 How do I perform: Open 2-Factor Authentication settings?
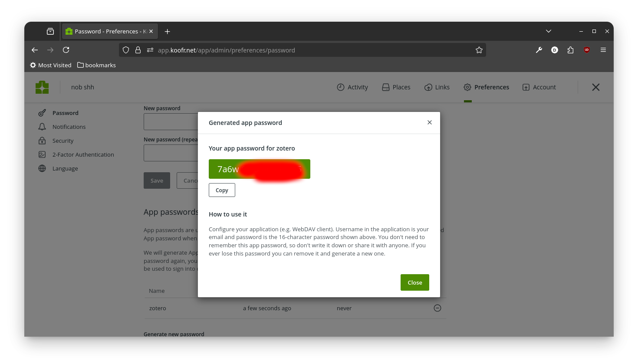point(76,154)
